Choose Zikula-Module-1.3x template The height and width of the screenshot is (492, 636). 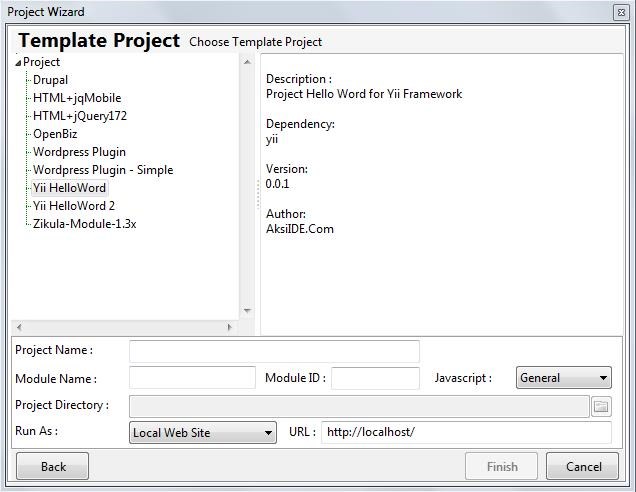(84, 224)
